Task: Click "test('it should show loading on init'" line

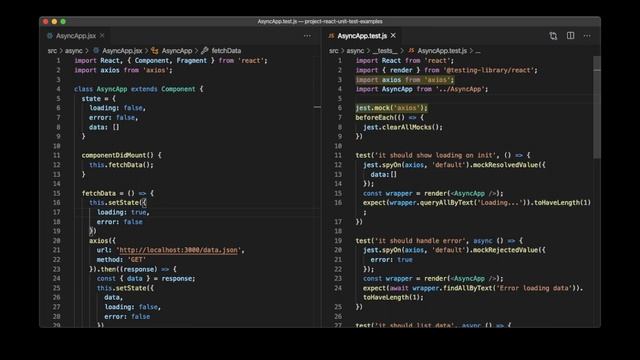Action: (443, 155)
